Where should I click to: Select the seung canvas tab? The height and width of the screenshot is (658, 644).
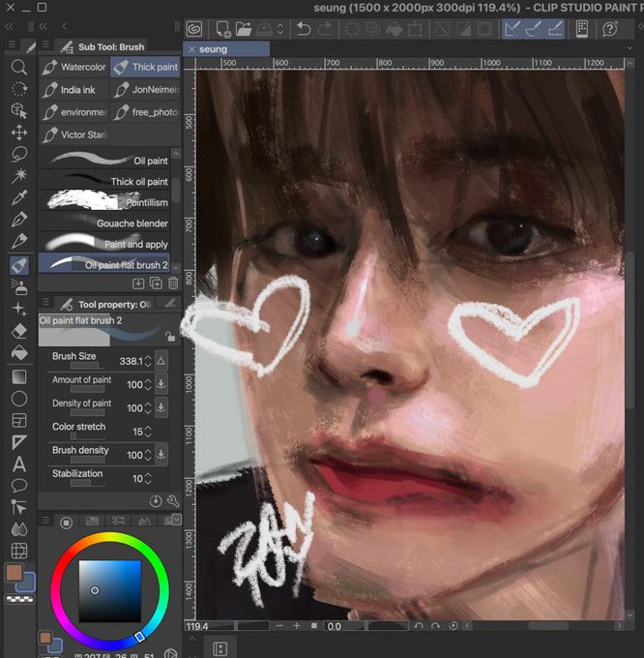tap(226, 49)
